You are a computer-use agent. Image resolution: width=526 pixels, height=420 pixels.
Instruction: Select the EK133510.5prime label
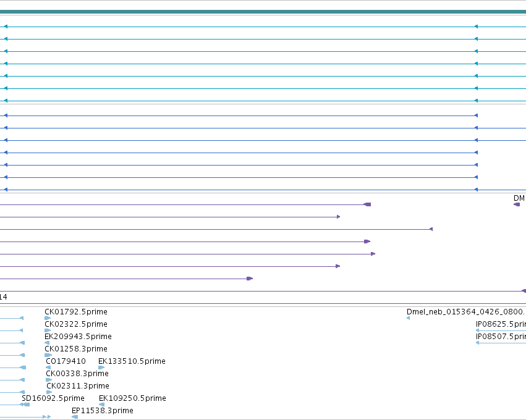(132, 361)
